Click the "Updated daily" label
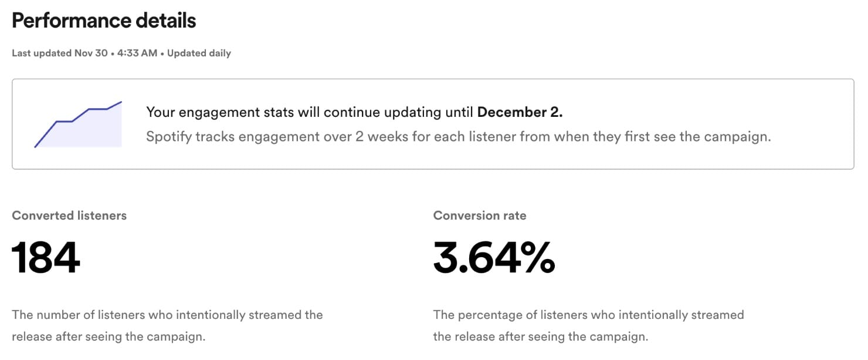The width and height of the screenshot is (868, 360). tap(199, 53)
